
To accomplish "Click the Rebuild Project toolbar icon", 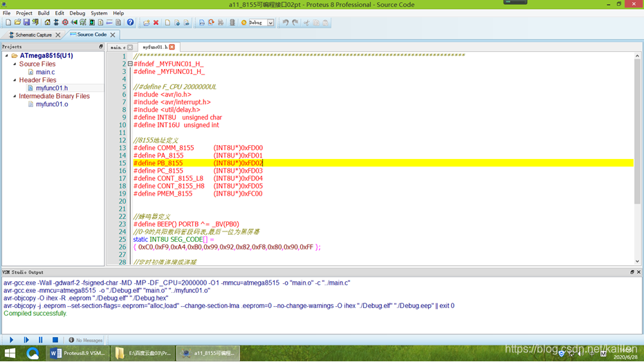I will [211, 23].
